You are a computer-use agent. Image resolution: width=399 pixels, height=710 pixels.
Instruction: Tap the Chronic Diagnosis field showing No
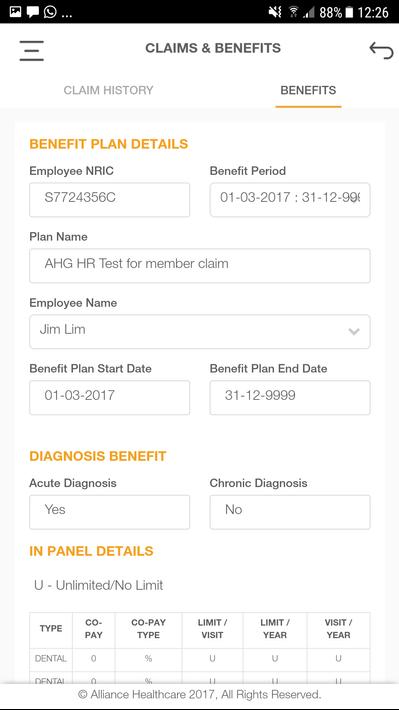[290, 512]
